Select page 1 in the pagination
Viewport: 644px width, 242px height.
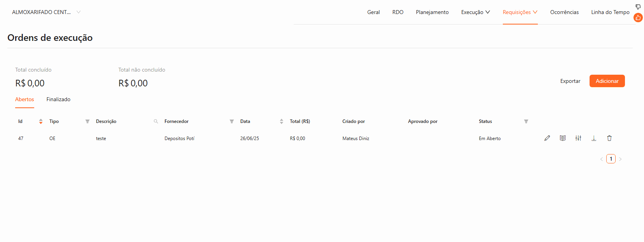point(611,159)
